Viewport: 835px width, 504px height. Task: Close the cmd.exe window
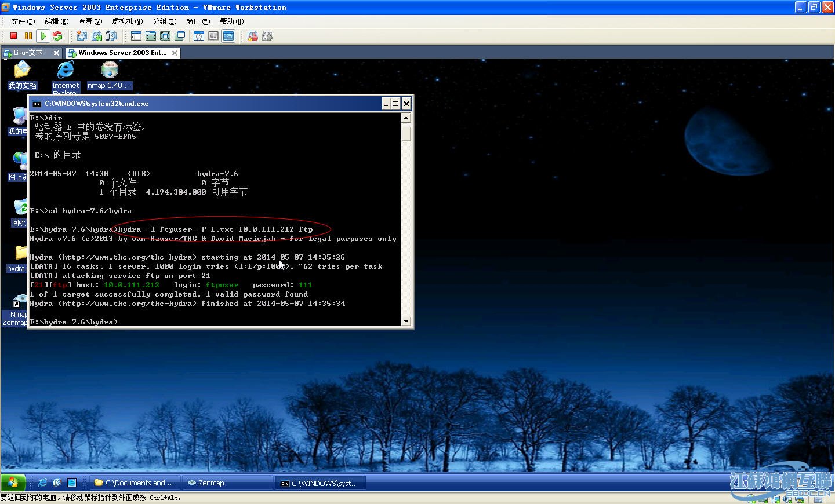pos(406,104)
